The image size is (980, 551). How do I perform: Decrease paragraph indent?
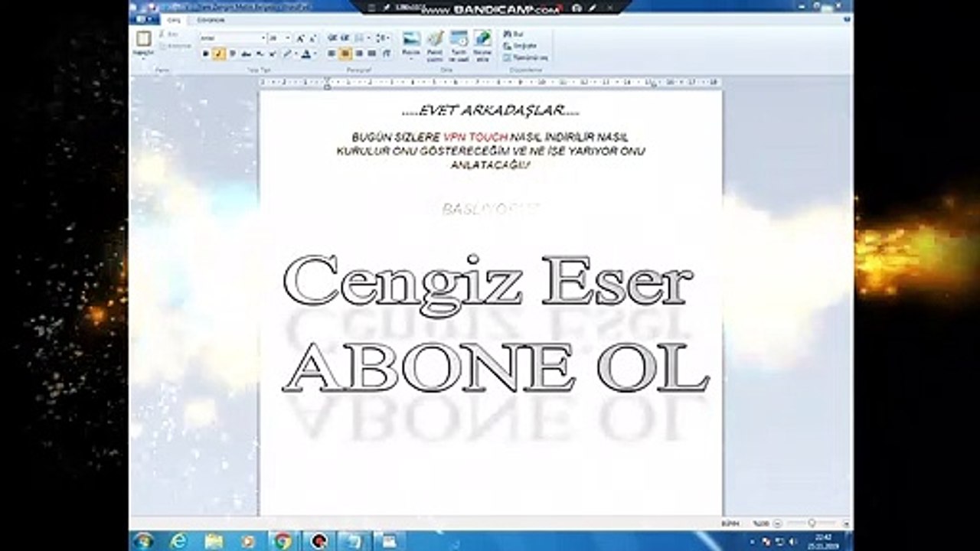coord(332,37)
